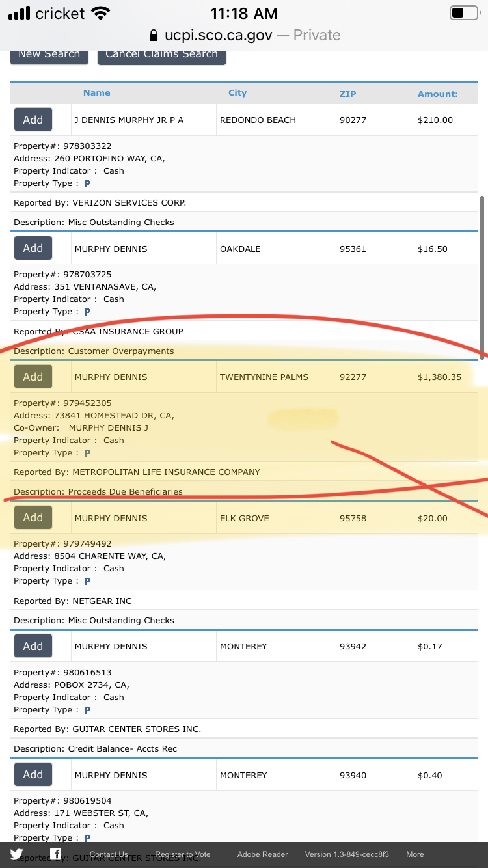The width and height of the screenshot is (488, 868).
Task: Open the Register to Vote footer link
Action: [x=183, y=854]
